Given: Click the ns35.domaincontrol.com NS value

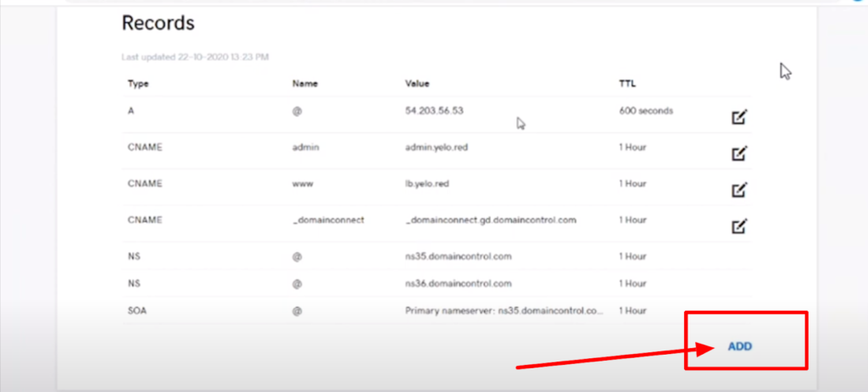Looking at the screenshot, I should [459, 256].
